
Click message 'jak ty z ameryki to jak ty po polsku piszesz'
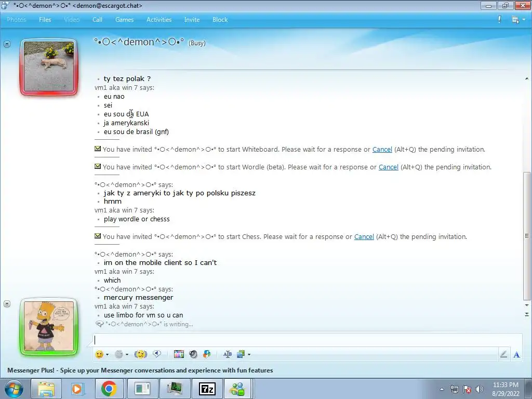point(179,193)
